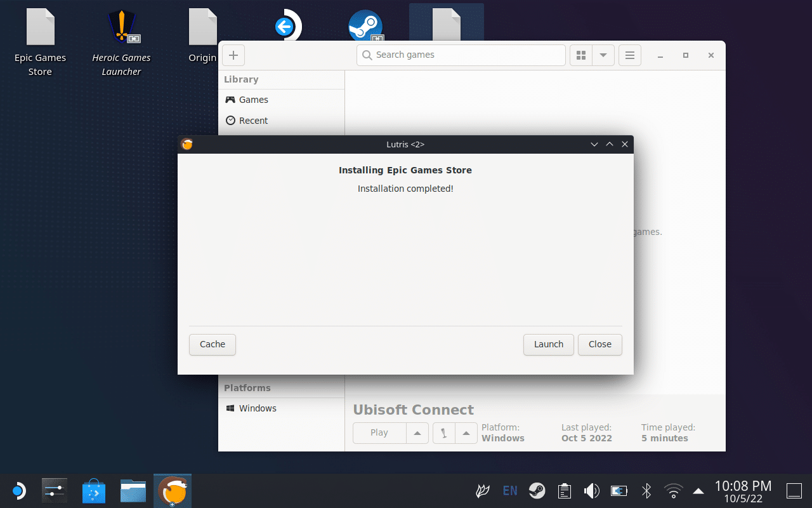The height and width of the screenshot is (508, 812).
Task: Click the leaf power-profile tray icon
Action: (x=483, y=491)
